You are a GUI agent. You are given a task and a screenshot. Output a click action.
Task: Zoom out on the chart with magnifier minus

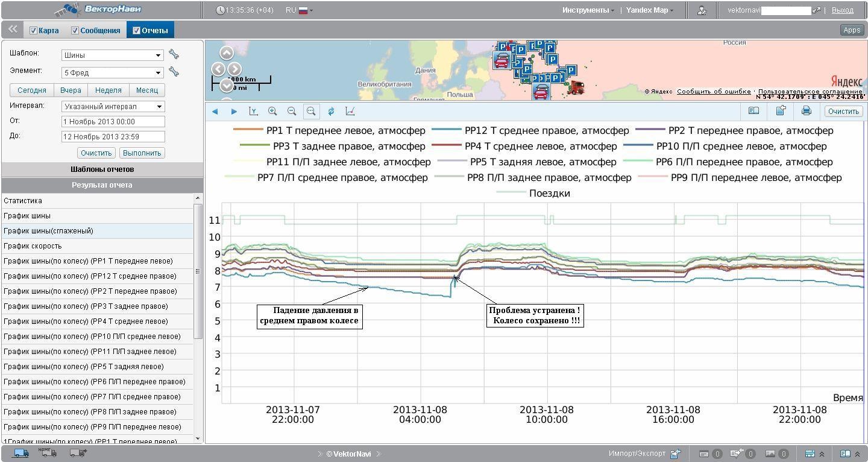292,111
